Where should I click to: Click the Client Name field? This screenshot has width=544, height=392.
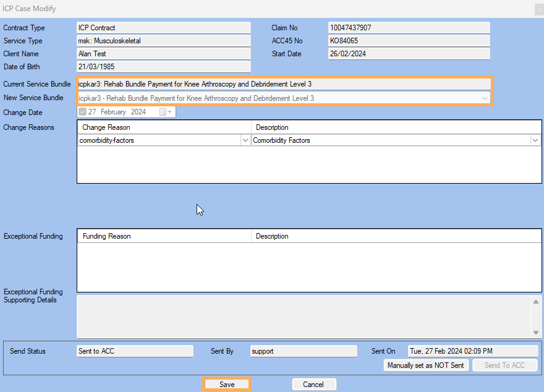click(x=163, y=54)
